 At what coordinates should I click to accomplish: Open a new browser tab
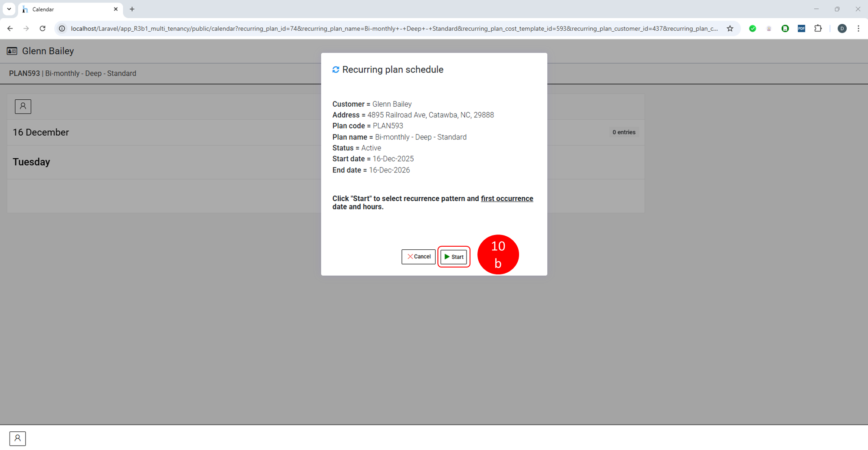pyautogui.click(x=132, y=9)
